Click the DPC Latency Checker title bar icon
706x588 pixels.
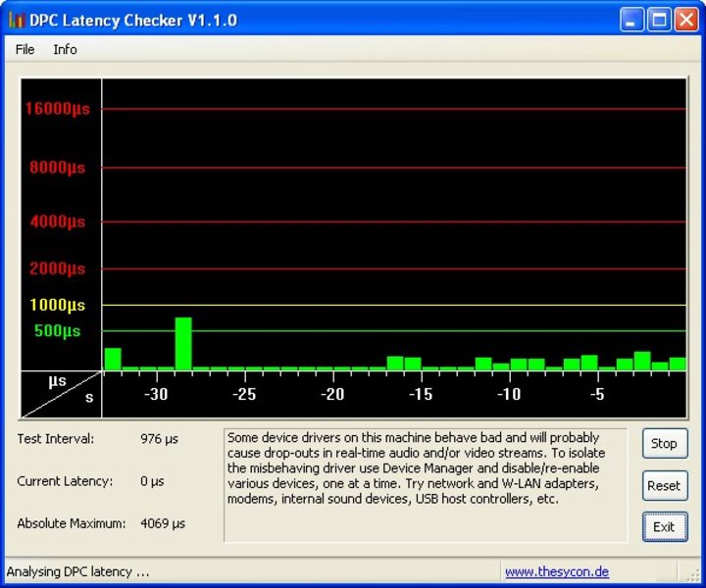(x=17, y=21)
